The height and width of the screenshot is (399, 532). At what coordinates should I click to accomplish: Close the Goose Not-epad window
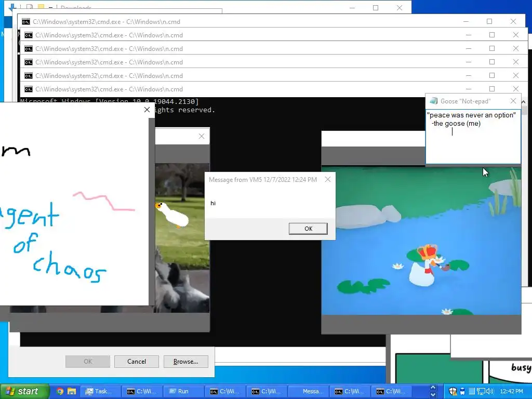[x=513, y=101]
